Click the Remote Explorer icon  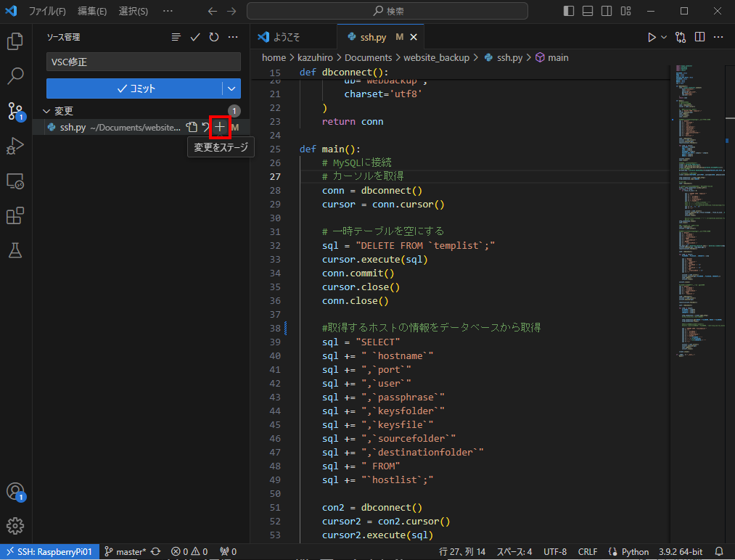pyautogui.click(x=15, y=181)
